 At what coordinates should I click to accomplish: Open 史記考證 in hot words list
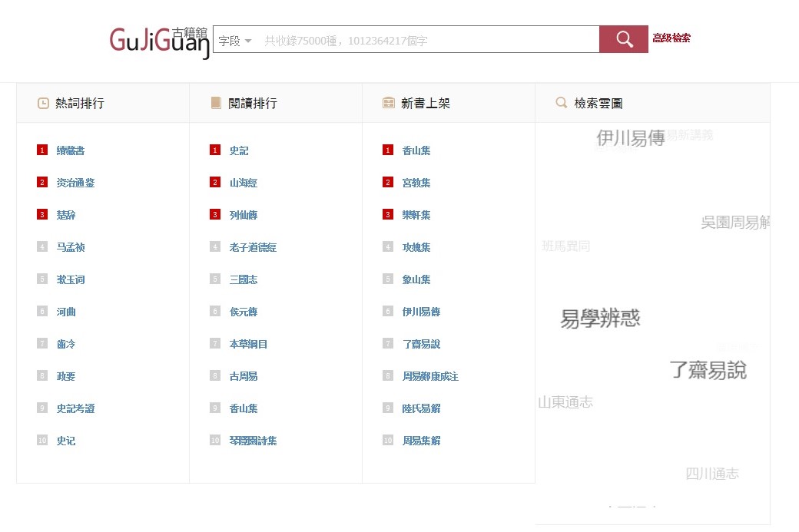75,408
